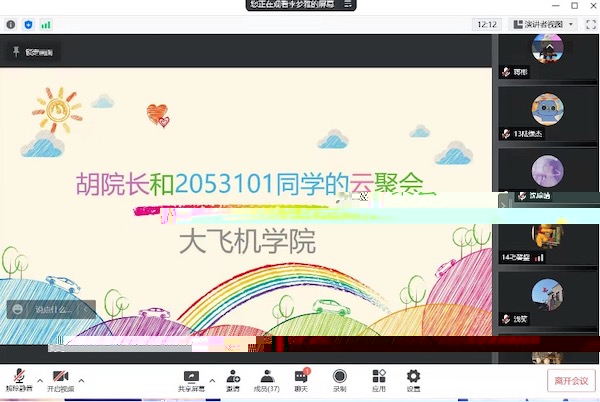This screenshot has height=402, width=600.
Task: Open the 演讲者视图 speaker view dropdown
Action: (543, 24)
